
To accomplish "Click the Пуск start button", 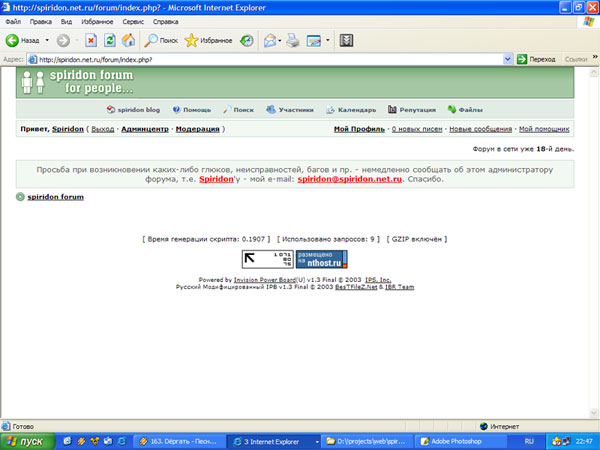I will 27,442.
